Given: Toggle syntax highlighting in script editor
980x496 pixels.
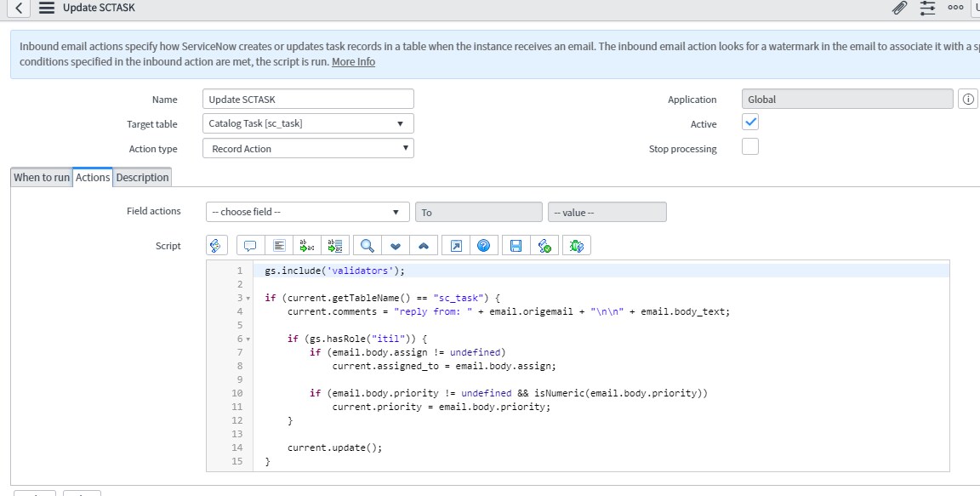Looking at the screenshot, I should (216, 246).
